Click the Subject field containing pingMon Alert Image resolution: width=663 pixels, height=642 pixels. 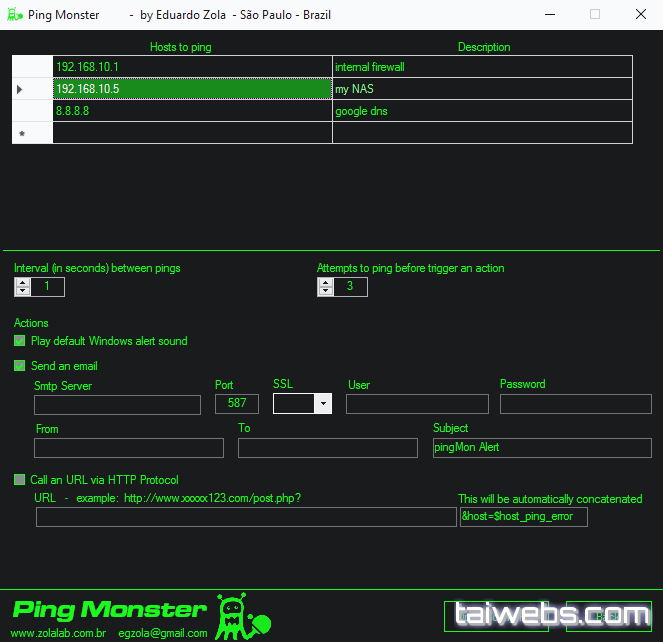click(x=541, y=447)
